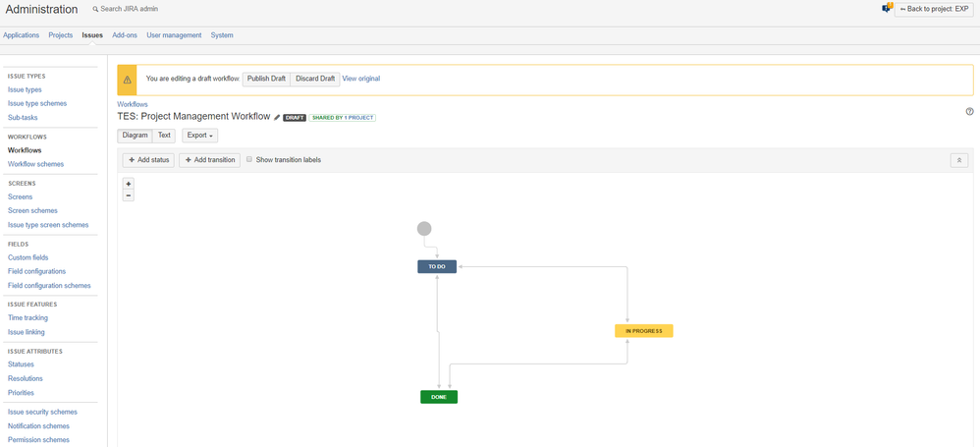Select the IN PROGRESS status node
This screenshot has height=447, width=980.
[644, 331]
